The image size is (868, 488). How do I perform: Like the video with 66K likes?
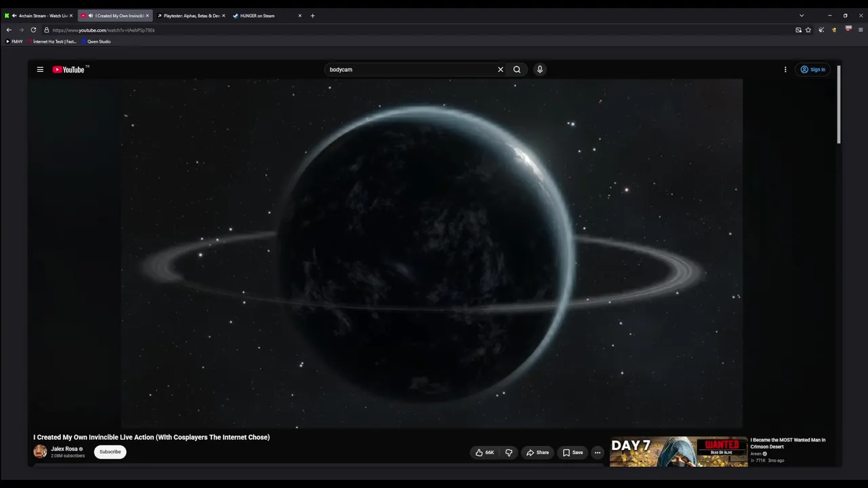click(x=484, y=452)
